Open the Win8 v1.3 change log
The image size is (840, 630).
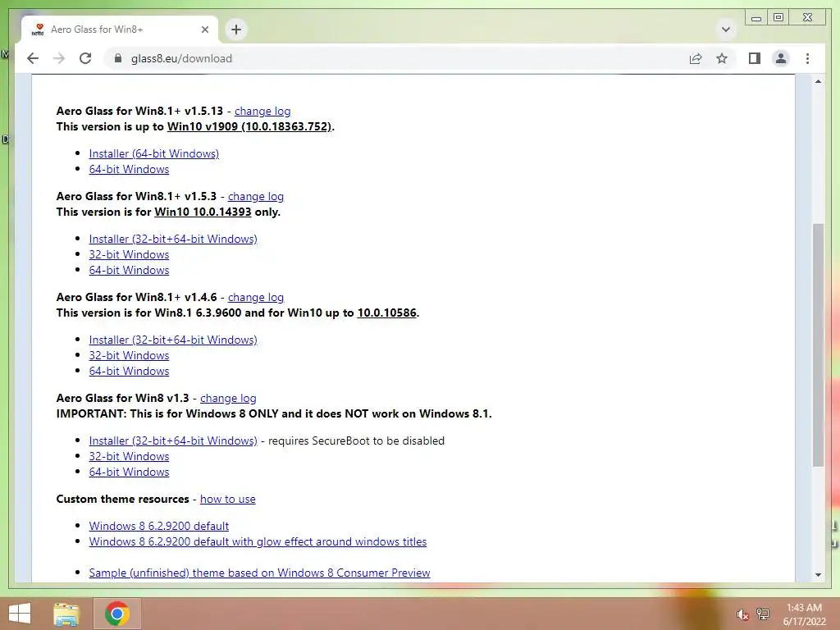tap(228, 398)
